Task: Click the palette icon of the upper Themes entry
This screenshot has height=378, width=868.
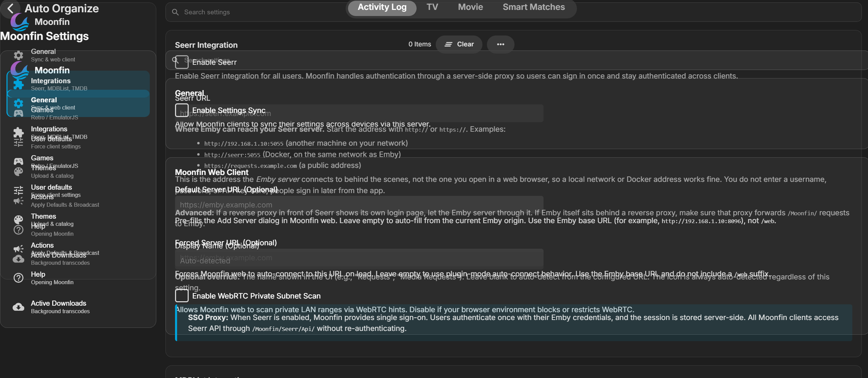Action: (x=18, y=171)
